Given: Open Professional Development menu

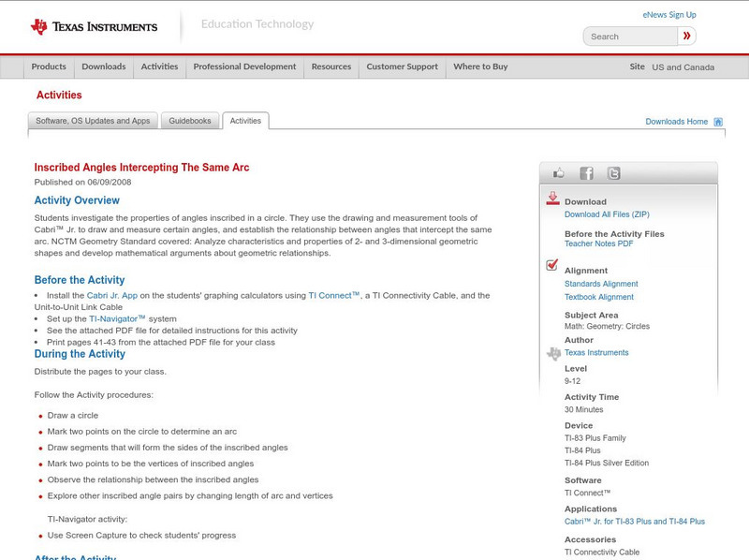Looking at the screenshot, I should click(x=244, y=66).
